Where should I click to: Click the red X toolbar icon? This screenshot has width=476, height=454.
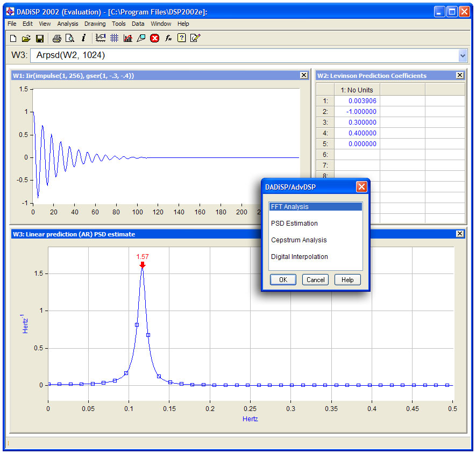pyautogui.click(x=155, y=38)
